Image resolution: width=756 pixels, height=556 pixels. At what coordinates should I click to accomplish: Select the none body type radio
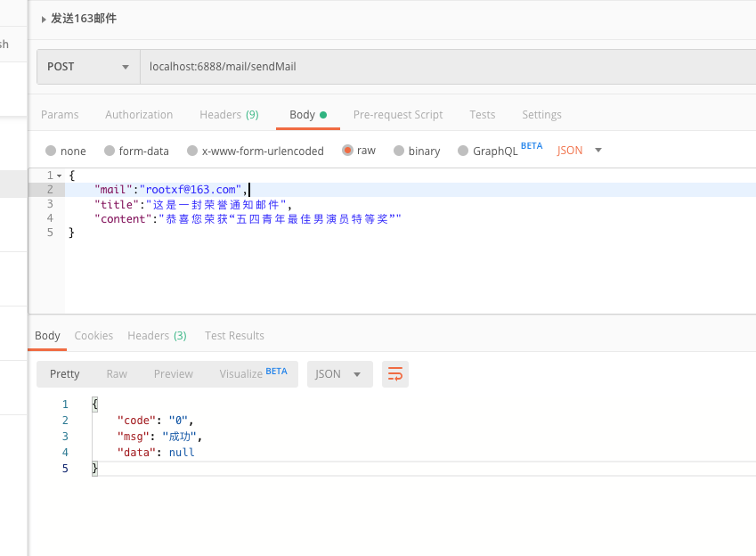click(51, 151)
